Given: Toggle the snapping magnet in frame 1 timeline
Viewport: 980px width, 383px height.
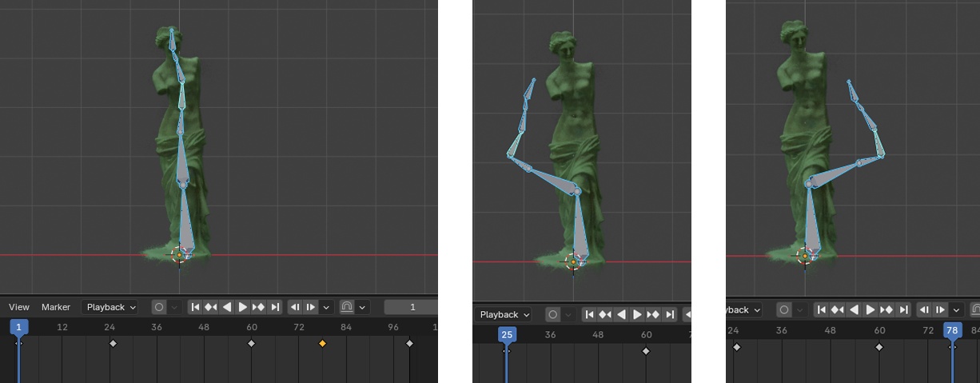Looking at the screenshot, I should pos(347,307).
